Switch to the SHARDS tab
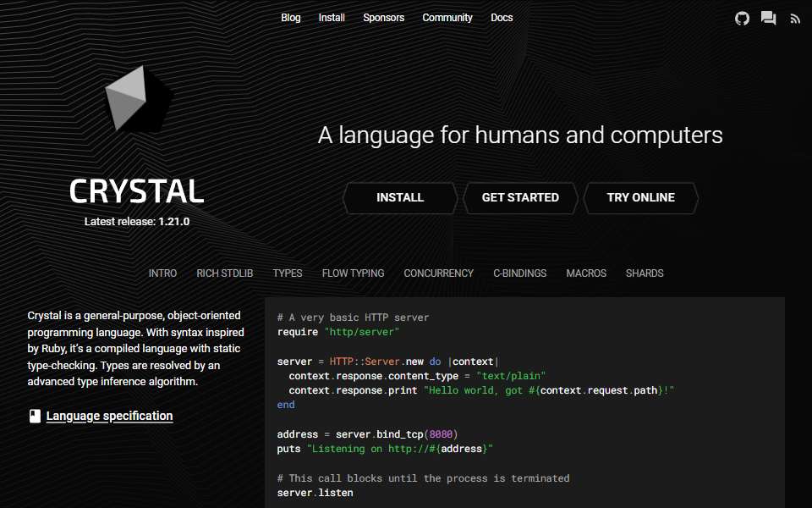The width and height of the screenshot is (812, 508). (x=645, y=273)
